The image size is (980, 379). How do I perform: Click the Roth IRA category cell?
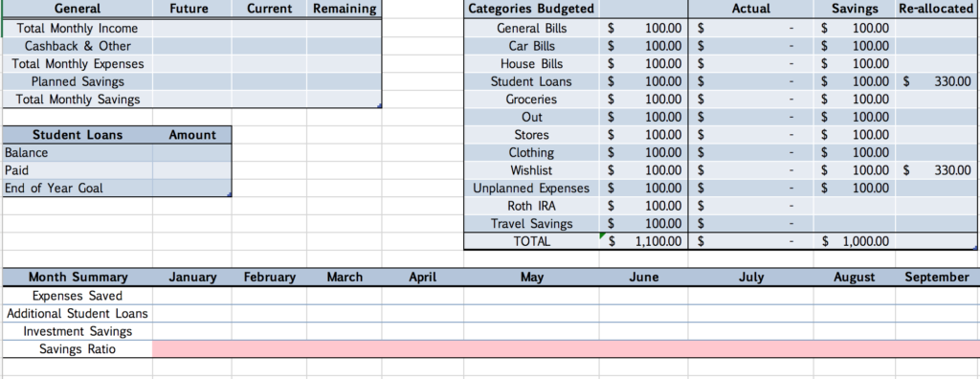pos(531,206)
